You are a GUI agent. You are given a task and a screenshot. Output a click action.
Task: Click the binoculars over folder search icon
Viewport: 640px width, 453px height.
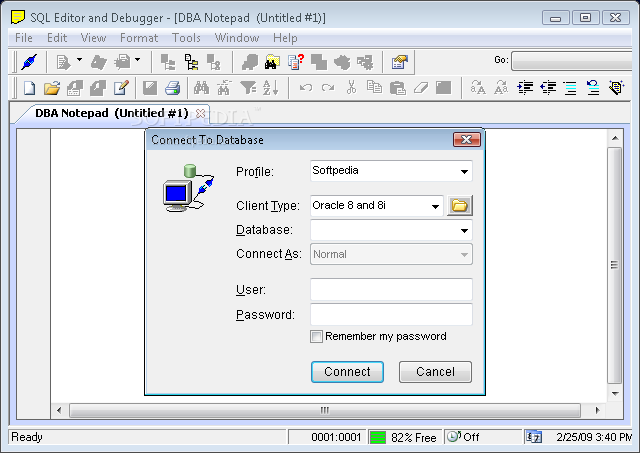click(272, 62)
